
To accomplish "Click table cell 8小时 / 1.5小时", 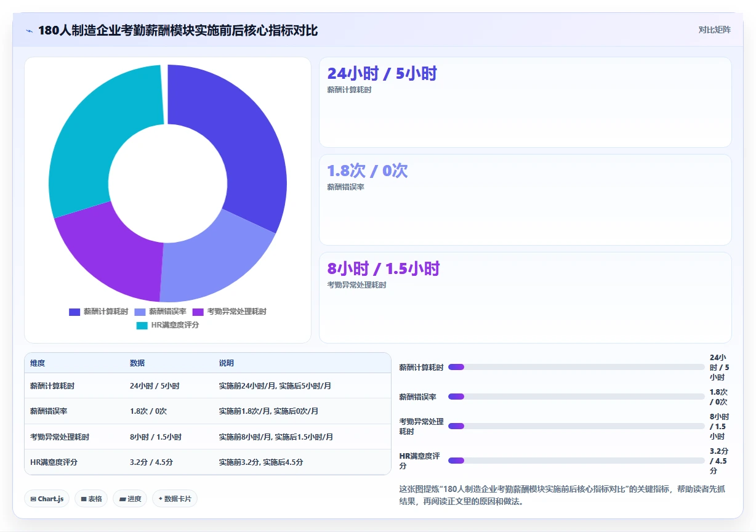I will click(156, 437).
